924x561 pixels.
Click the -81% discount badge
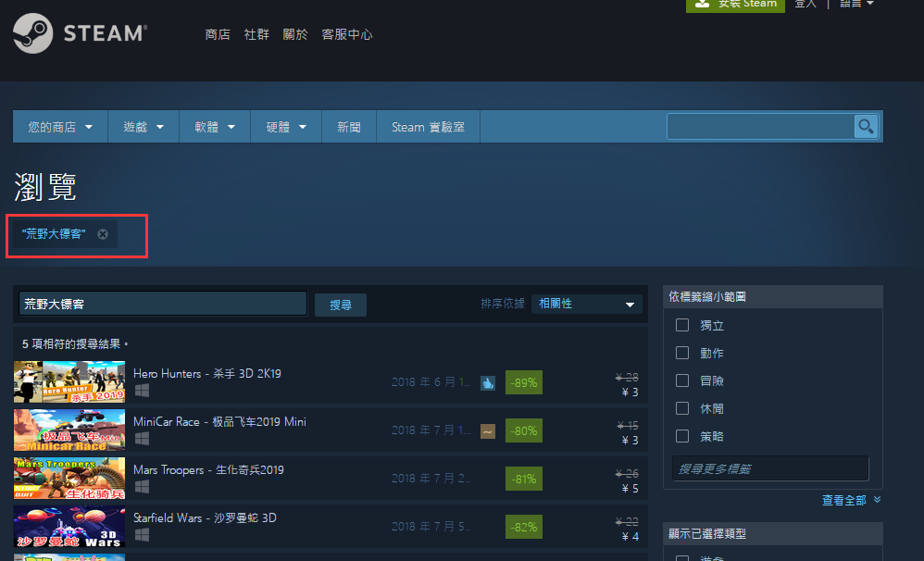coord(524,480)
